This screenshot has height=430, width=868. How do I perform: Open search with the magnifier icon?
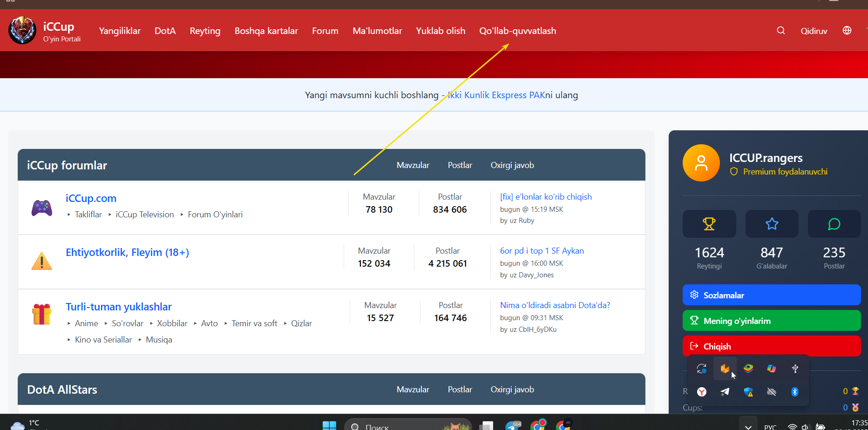click(781, 31)
